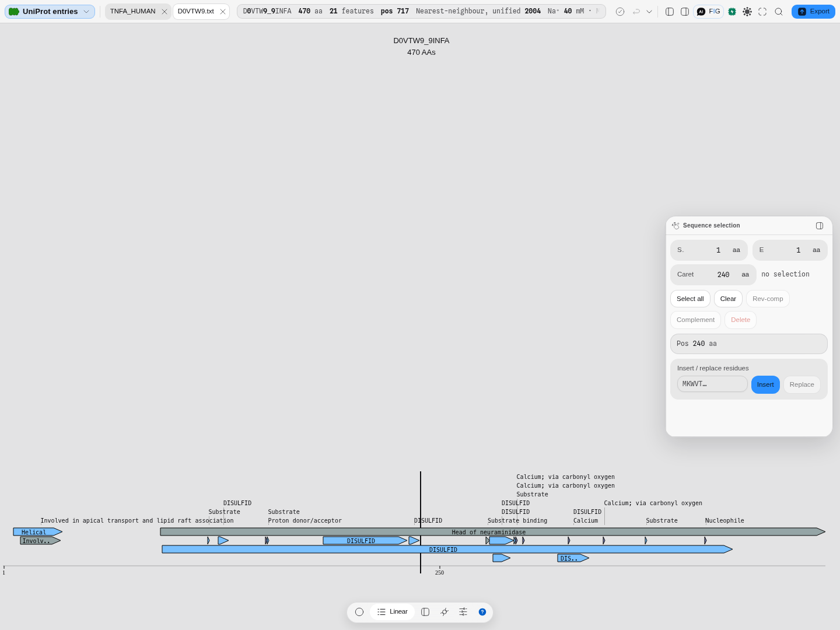
Task: Open search with the magnifier icon
Action: pos(779,12)
